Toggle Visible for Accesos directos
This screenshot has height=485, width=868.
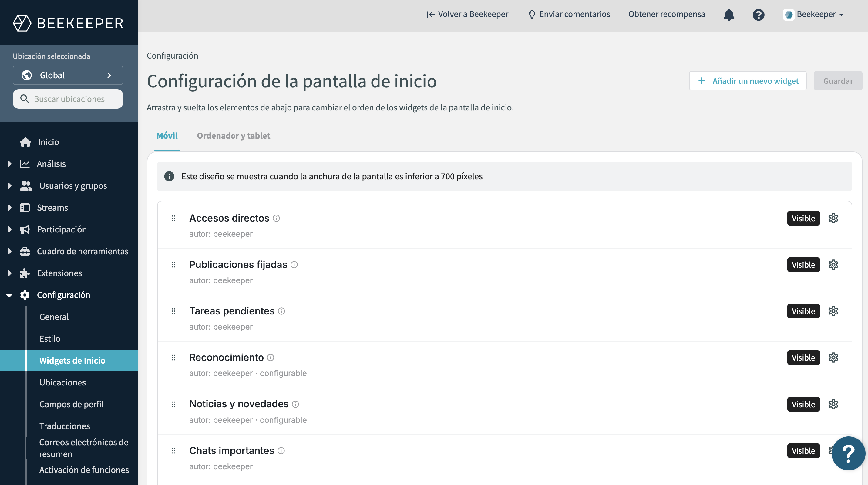tap(803, 218)
